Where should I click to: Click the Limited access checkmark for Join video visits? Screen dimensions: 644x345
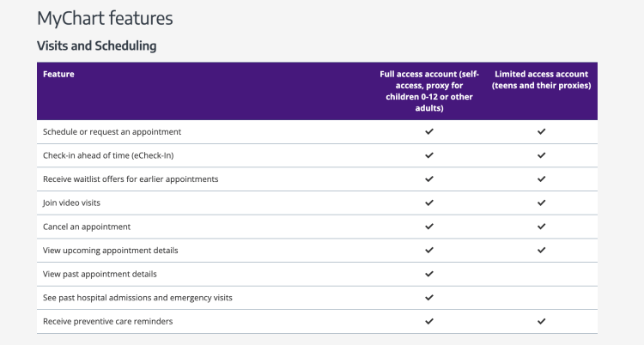coord(541,203)
